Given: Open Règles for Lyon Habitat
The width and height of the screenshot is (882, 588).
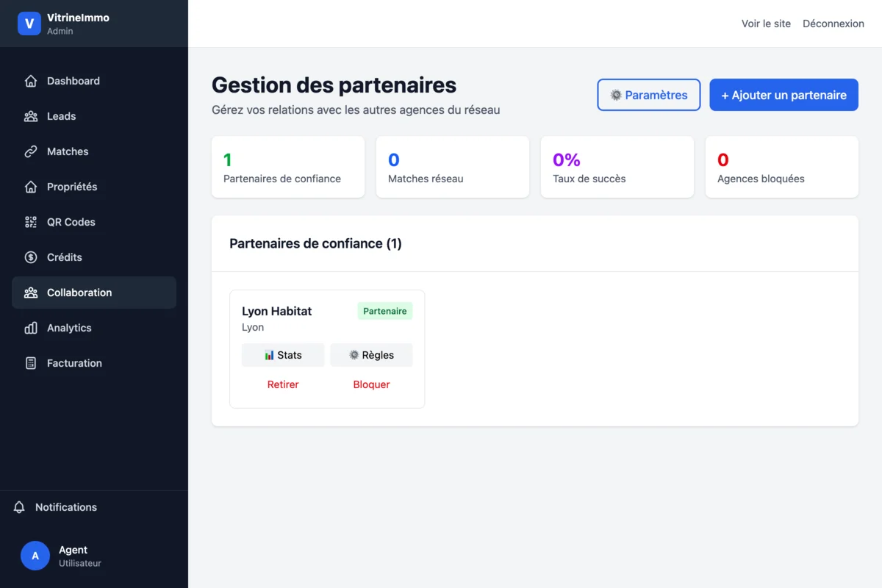Looking at the screenshot, I should pos(371,355).
